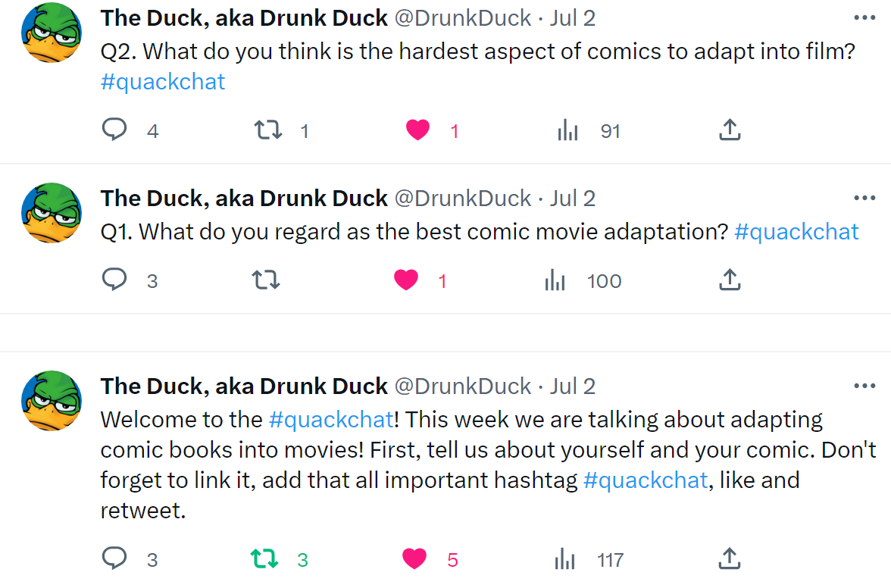This screenshot has height=588, width=891.
Task: View analytics for the Q2 tweet
Action: 567,130
